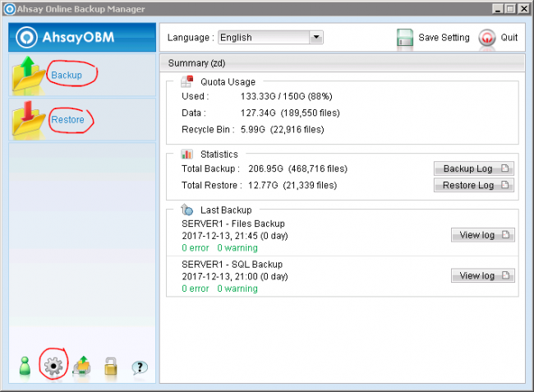This screenshot has width=534, height=392.
Task: View log for SERVER1 SQL Backup
Action: pyautogui.click(x=483, y=275)
